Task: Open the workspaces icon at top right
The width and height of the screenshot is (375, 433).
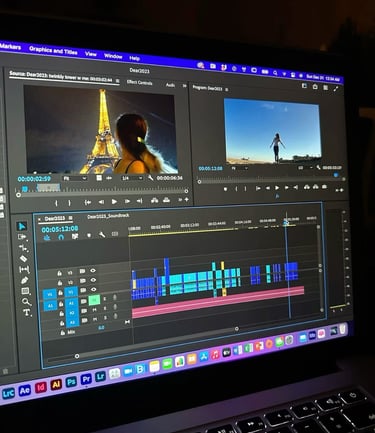Action: coord(304,86)
